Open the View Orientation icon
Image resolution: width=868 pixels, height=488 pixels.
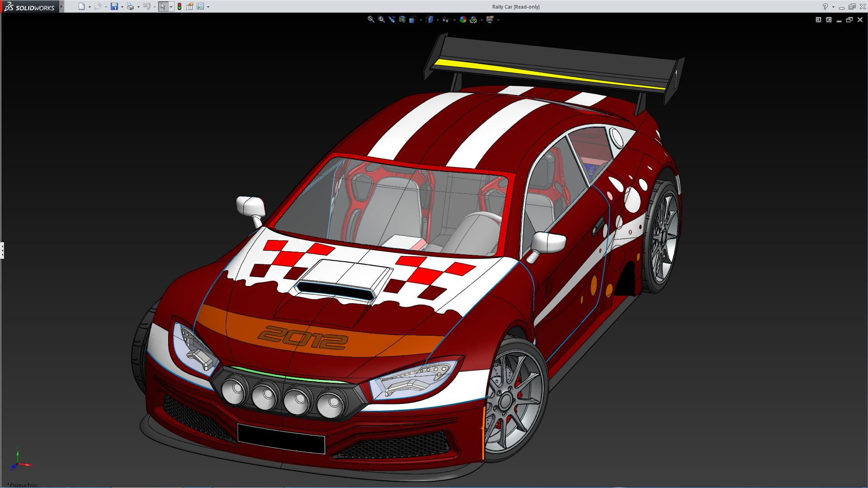412,19
